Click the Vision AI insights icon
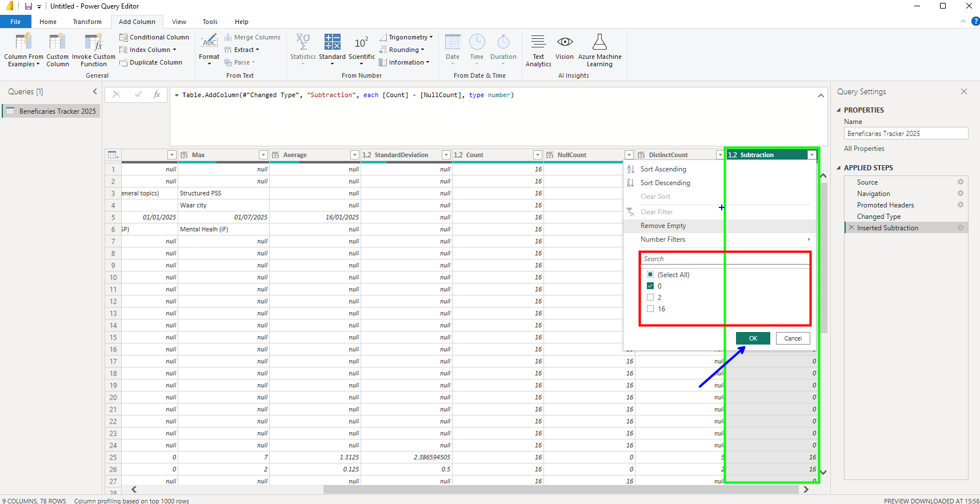Viewport: 980px width, 504px height. click(x=565, y=43)
